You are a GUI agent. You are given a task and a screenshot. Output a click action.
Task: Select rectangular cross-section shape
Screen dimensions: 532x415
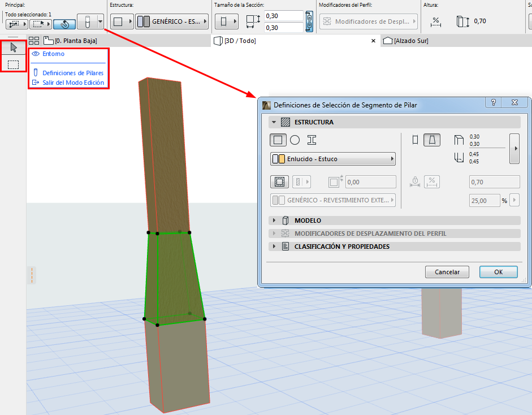click(278, 140)
